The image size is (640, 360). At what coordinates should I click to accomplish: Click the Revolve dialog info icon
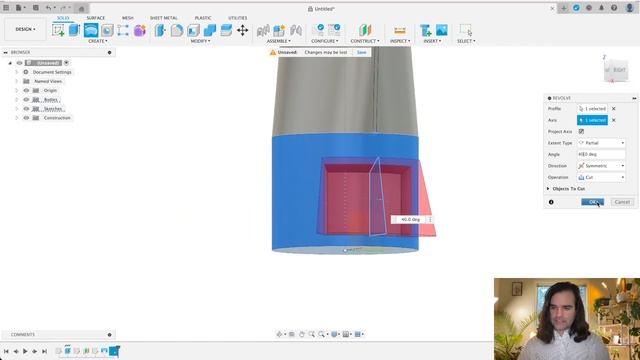[551, 202]
